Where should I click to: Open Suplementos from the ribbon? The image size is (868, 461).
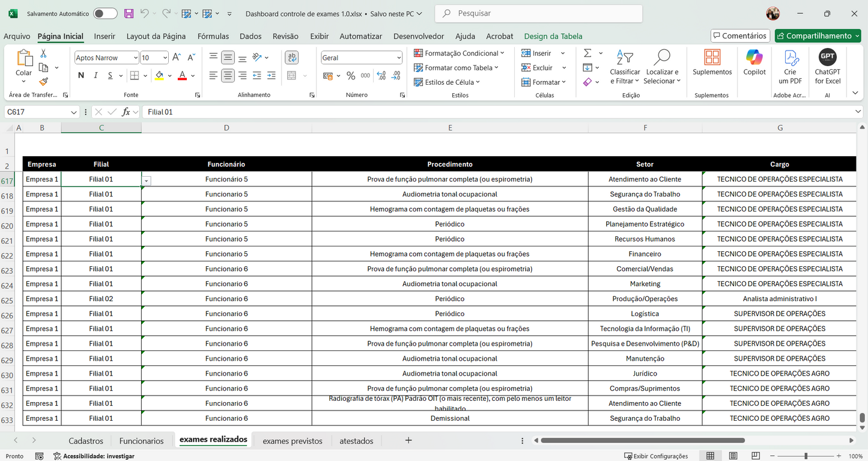(x=712, y=66)
